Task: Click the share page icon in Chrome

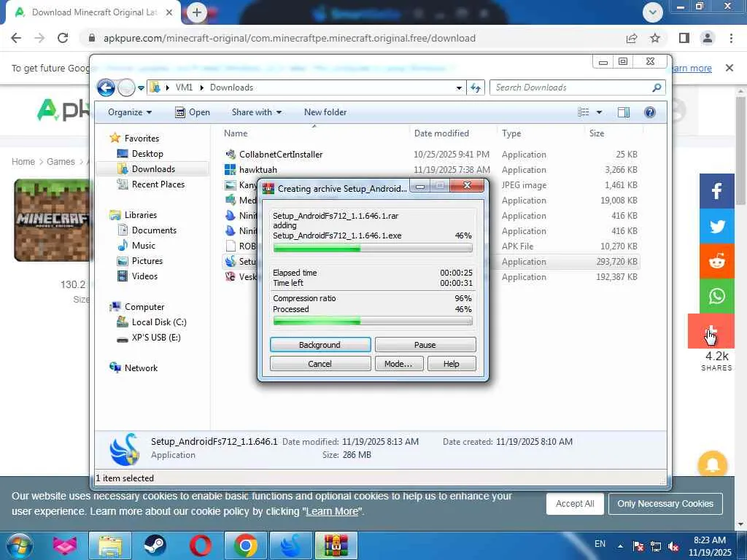Action: (632, 38)
